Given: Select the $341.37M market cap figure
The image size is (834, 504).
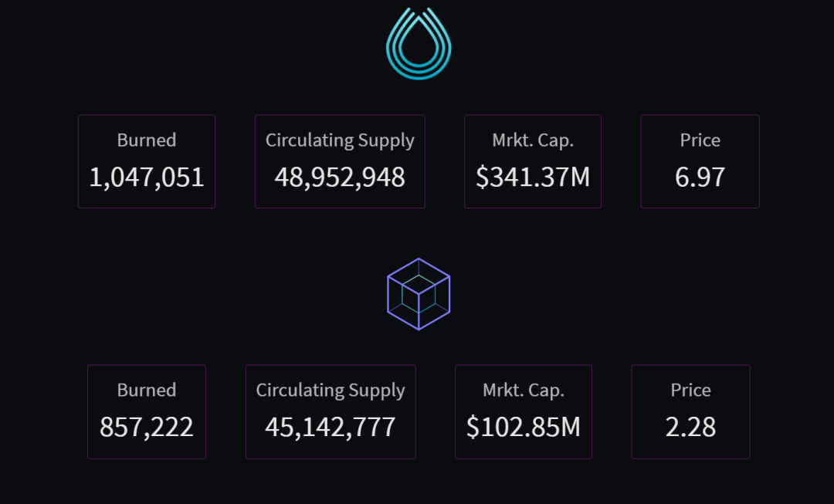Looking at the screenshot, I should (533, 178).
